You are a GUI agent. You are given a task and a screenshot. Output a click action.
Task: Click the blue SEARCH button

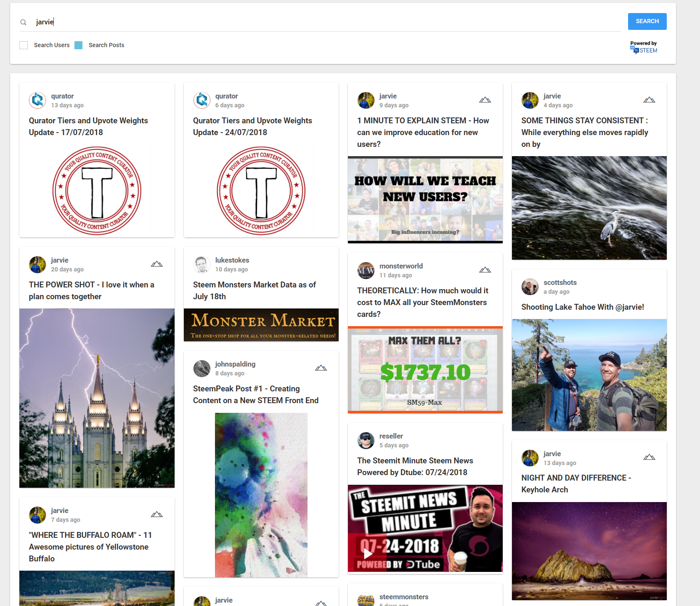[647, 21]
